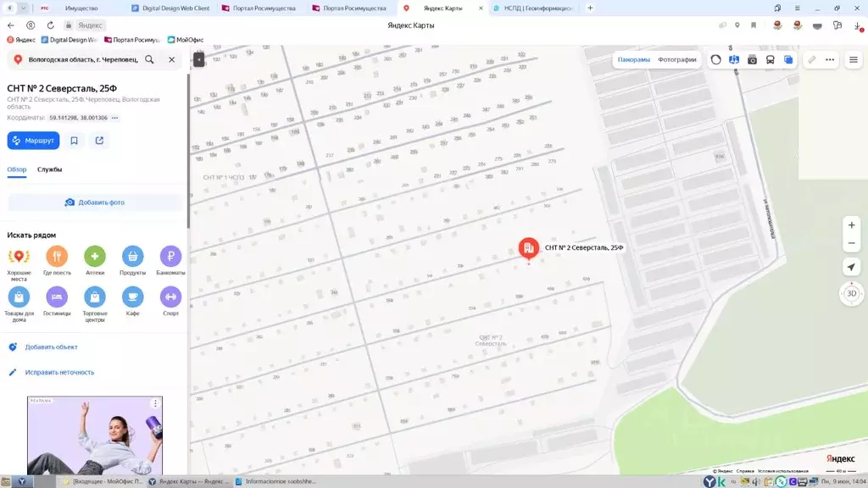Image resolution: width=868 pixels, height=488 pixels.
Task: Enable the Панорамы layer
Action: [x=634, y=59]
